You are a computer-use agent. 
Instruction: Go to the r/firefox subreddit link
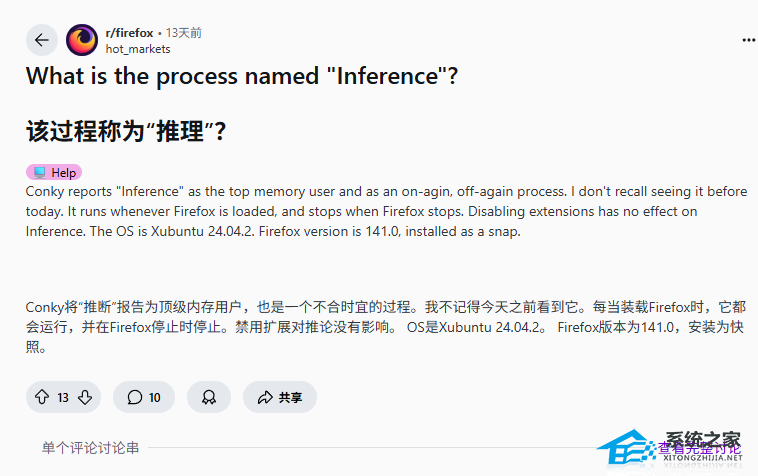129,33
